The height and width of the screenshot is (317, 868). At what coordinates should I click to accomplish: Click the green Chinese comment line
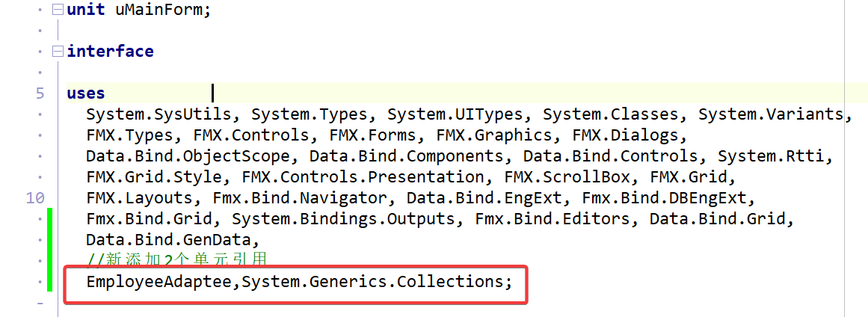click(x=177, y=260)
